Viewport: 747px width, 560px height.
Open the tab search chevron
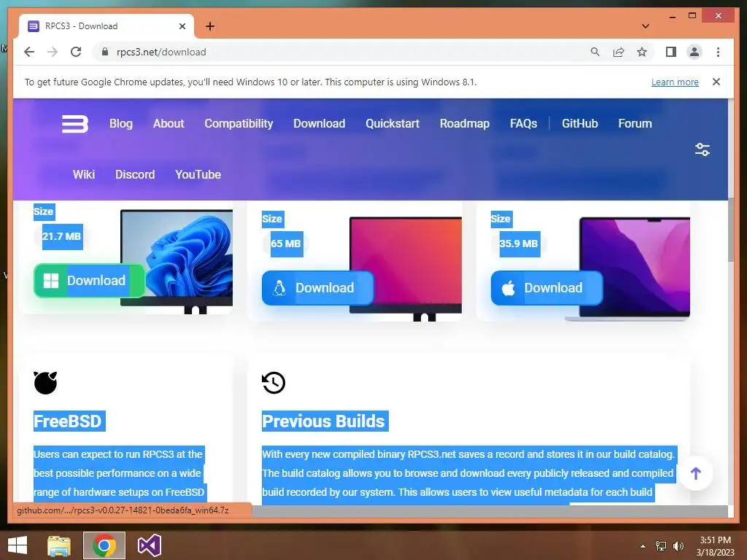[646, 26]
